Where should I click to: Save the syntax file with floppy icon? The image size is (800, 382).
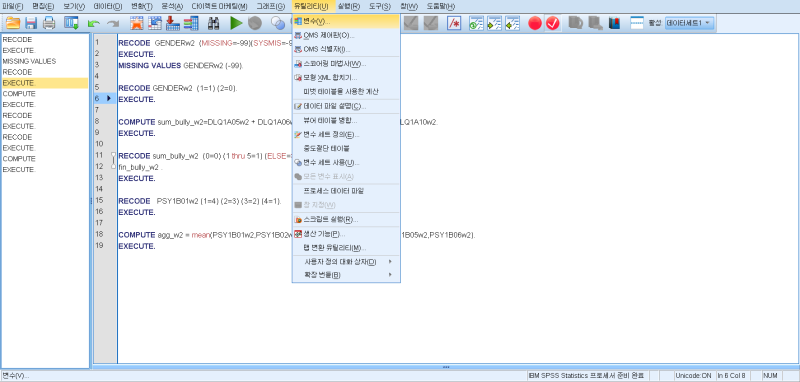click(31, 23)
